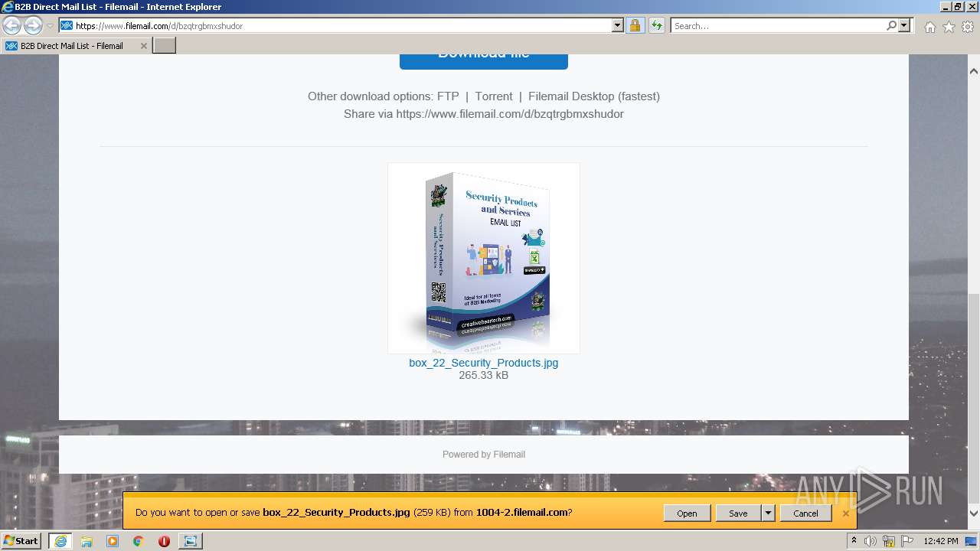Expand the Save options dropdown arrow

[768, 514]
